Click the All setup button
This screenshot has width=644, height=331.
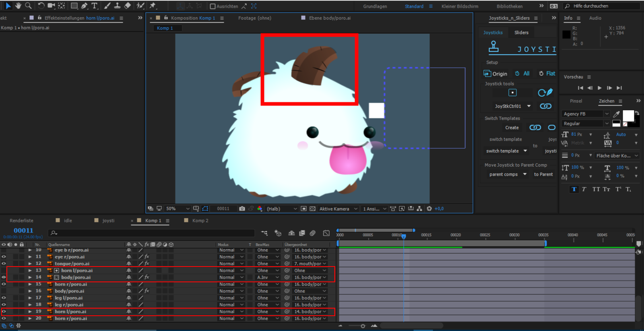pos(522,74)
